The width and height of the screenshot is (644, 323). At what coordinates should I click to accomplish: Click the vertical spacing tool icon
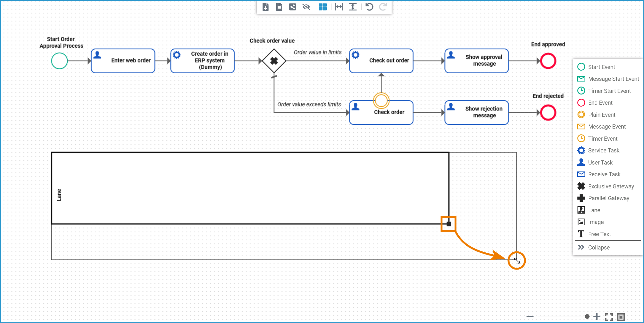pos(353,7)
